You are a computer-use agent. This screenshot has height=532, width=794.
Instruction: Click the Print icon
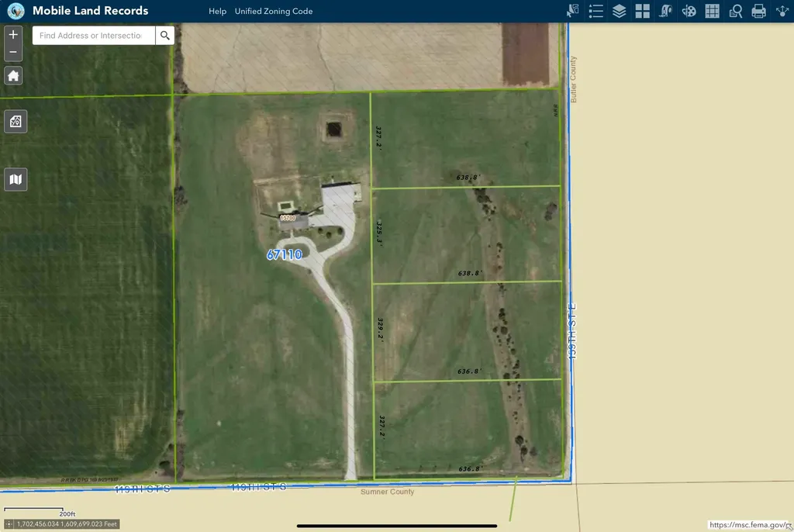[x=758, y=11]
